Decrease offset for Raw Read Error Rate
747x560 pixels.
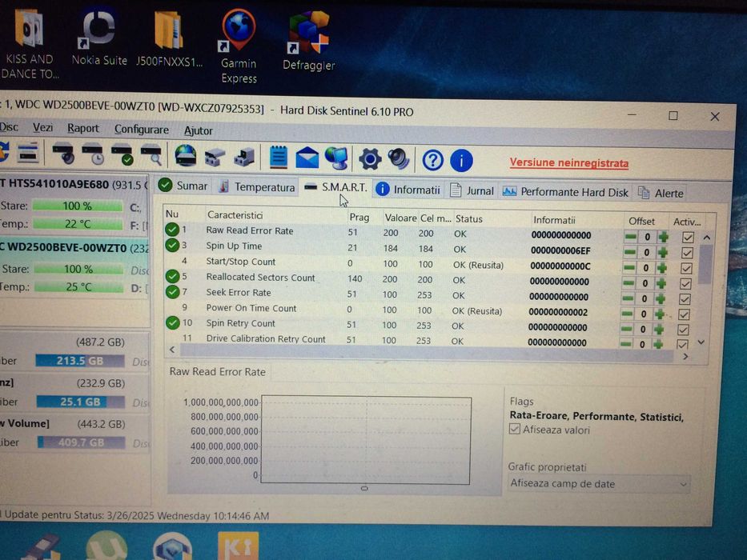[x=631, y=236]
